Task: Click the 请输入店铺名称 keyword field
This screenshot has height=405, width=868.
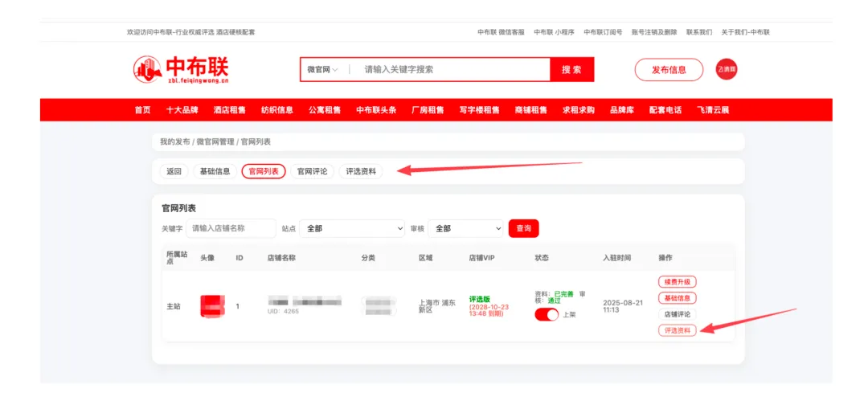Action: (231, 228)
